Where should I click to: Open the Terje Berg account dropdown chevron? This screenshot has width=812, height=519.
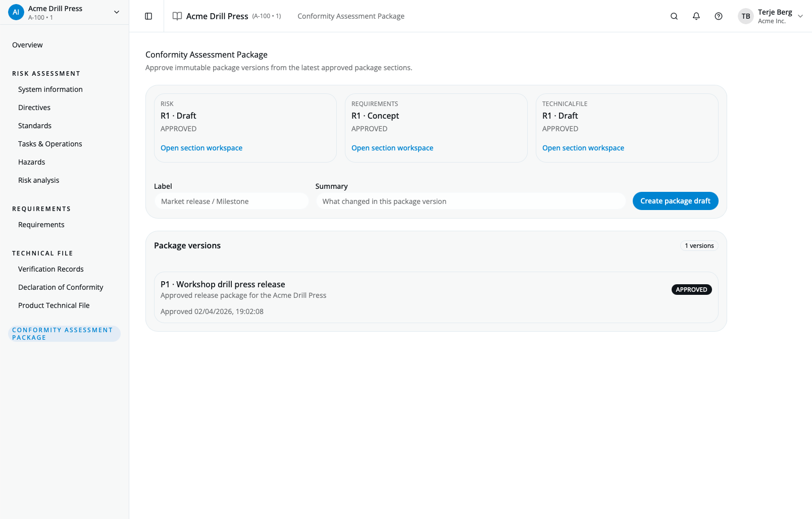tap(800, 16)
